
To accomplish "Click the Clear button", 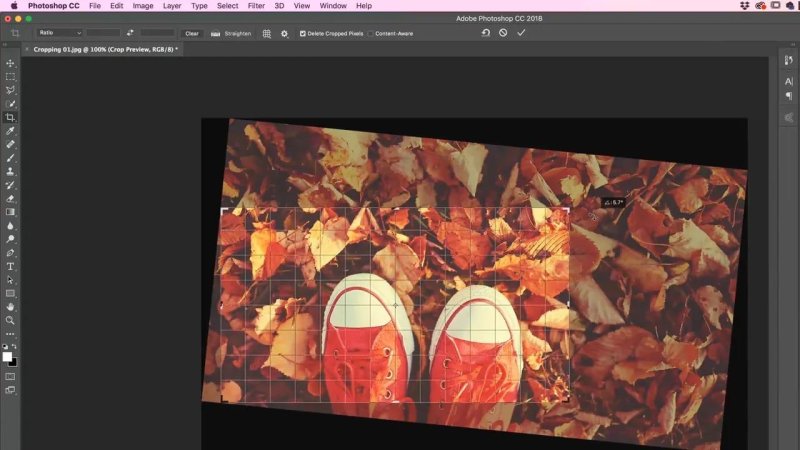I will (192, 34).
